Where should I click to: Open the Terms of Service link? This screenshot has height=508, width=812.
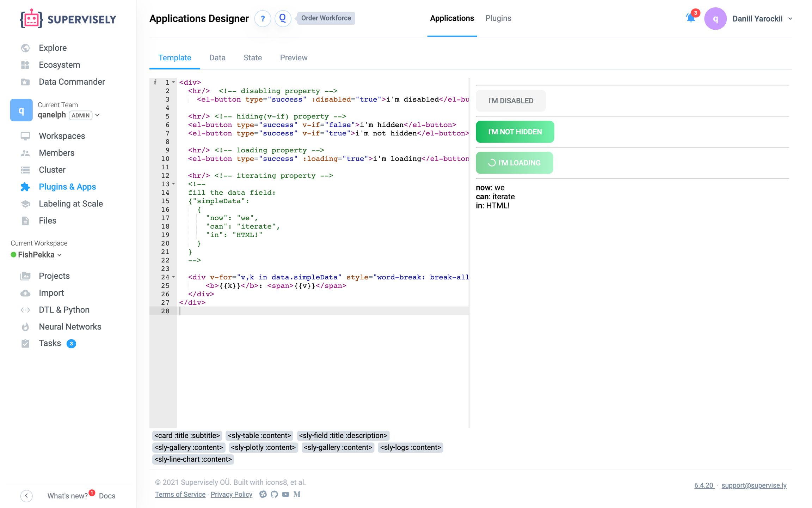pos(180,494)
